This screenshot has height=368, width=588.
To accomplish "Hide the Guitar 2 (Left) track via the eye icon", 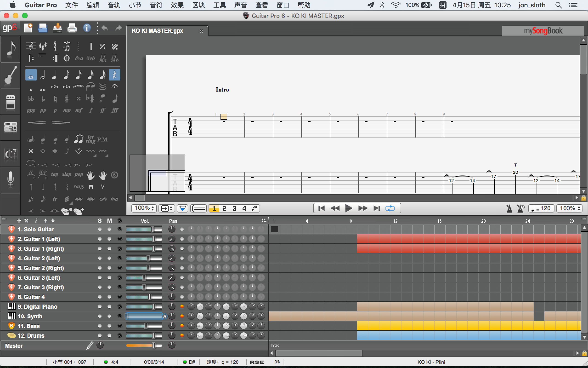I will pos(119,258).
